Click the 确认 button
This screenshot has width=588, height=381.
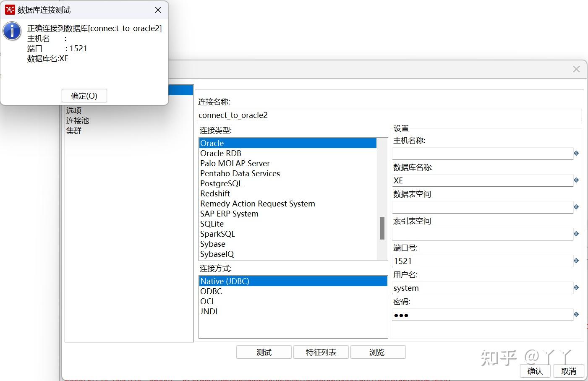(x=535, y=371)
